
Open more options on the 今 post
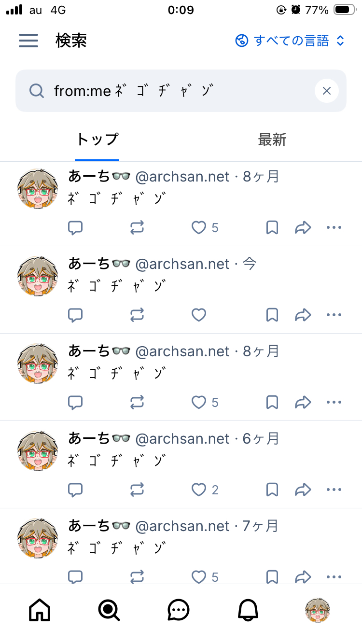tap(334, 315)
